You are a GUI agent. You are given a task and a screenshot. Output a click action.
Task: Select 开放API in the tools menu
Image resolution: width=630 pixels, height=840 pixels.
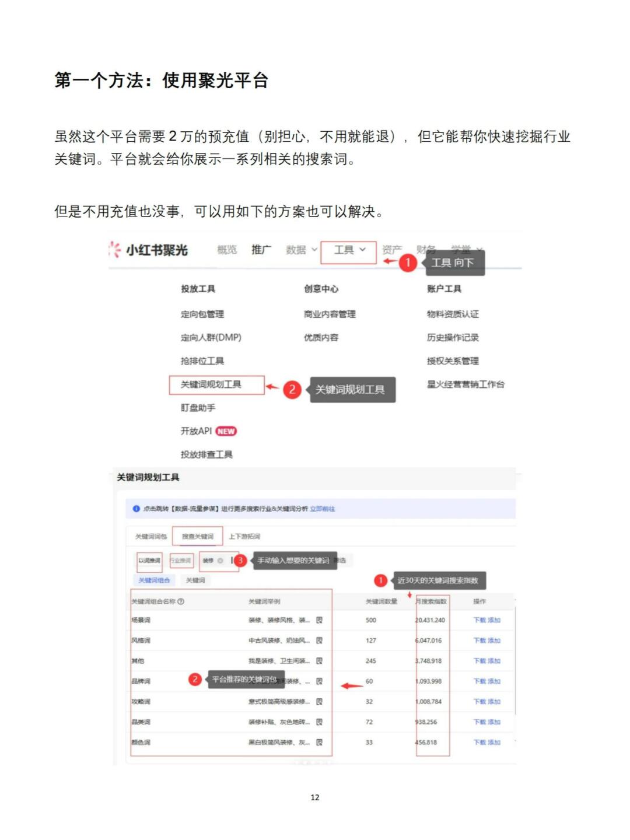[196, 430]
